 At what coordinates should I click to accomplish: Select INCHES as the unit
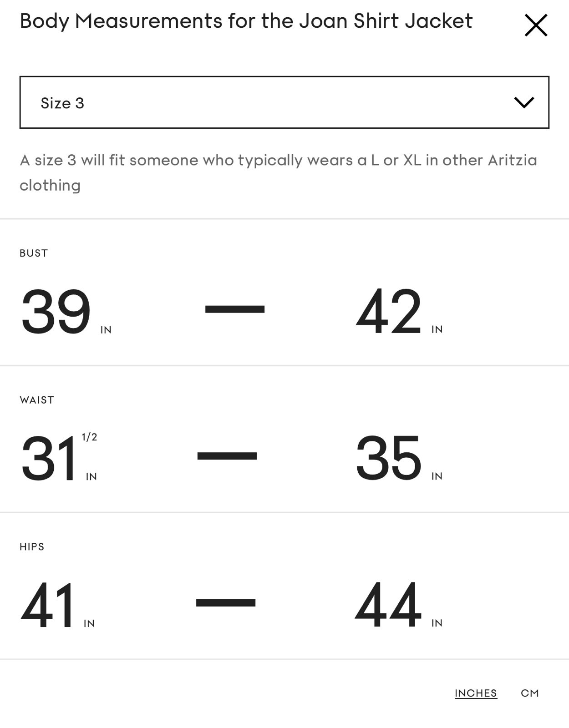click(476, 693)
